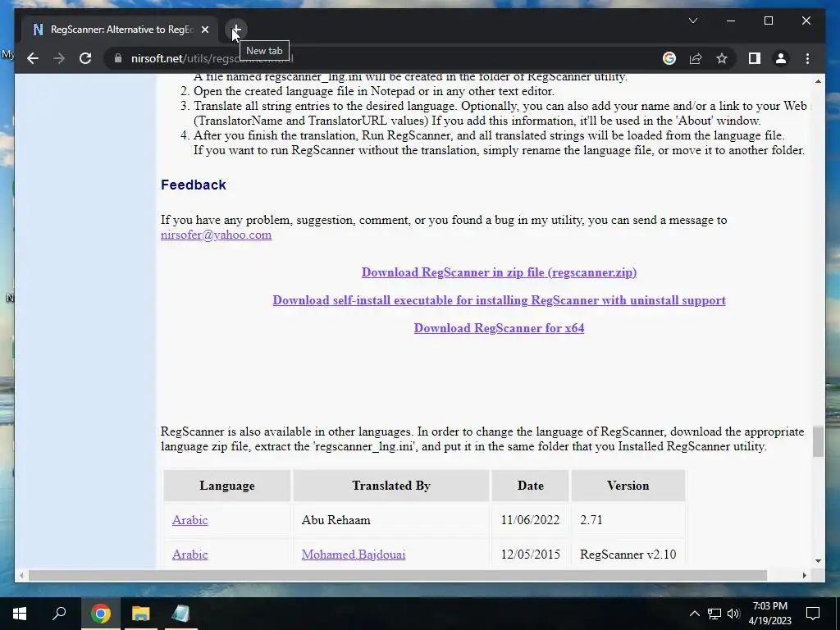Reload the nirsoft.net page

click(85, 58)
